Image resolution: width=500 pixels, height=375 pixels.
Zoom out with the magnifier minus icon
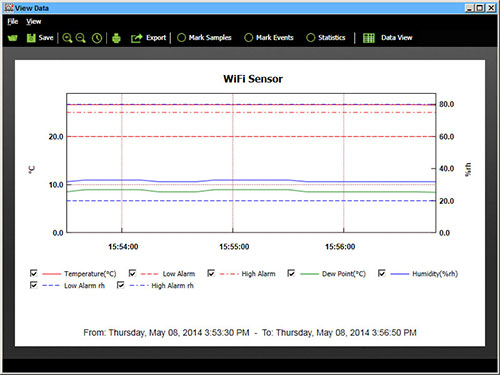pyautogui.click(x=81, y=38)
